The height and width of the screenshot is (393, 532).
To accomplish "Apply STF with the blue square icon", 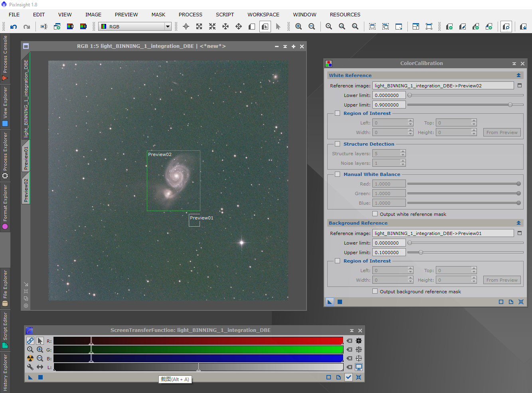I will [x=40, y=377].
